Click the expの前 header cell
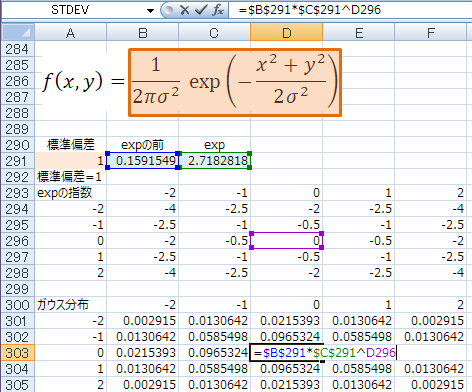Image resolution: width=472 pixels, height=392 pixels. [142, 145]
